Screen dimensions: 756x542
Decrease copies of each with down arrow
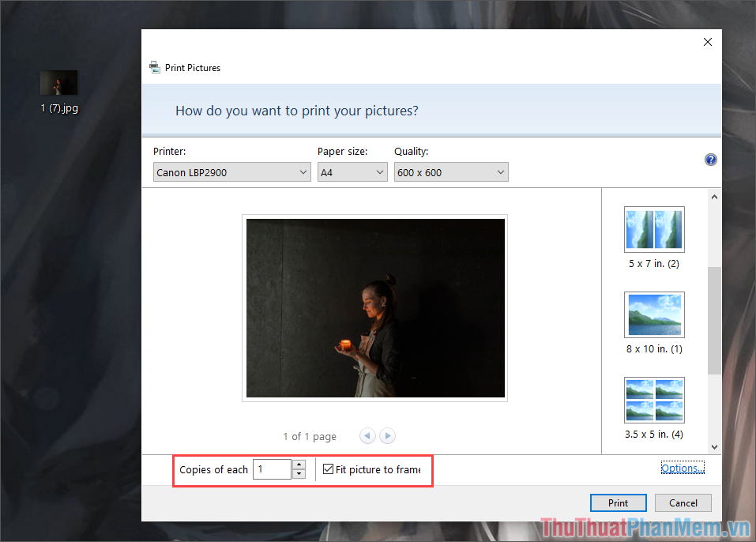(x=299, y=473)
